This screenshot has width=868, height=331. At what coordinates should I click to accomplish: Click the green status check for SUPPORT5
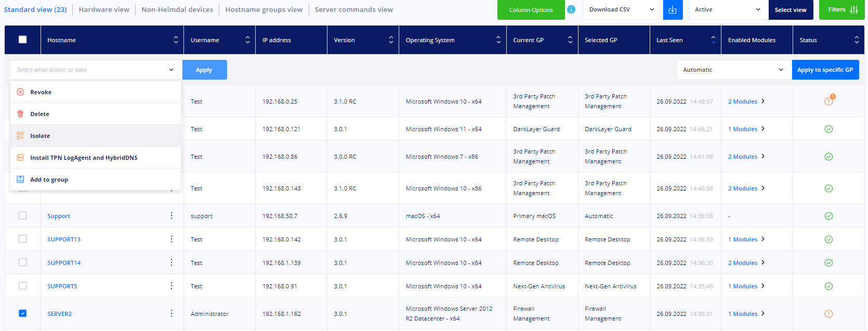[829, 286]
